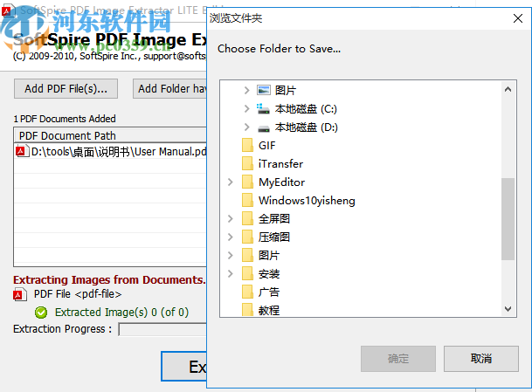Click 确定 to confirm folder

[398, 359]
